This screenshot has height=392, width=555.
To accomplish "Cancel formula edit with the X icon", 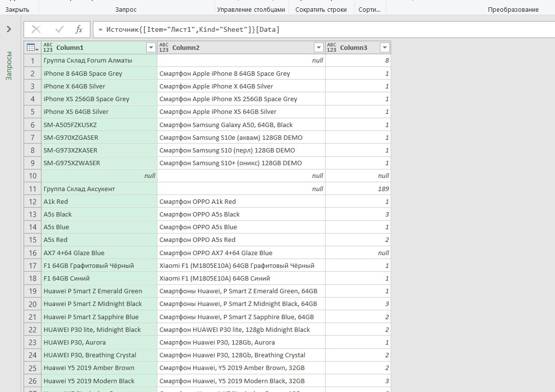I will tap(36, 29).
